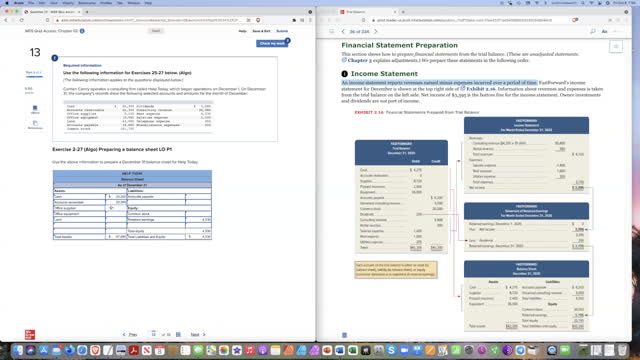This screenshot has width=640, height=360.
Task: Click the Land amount cell
Action: coord(116,219)
